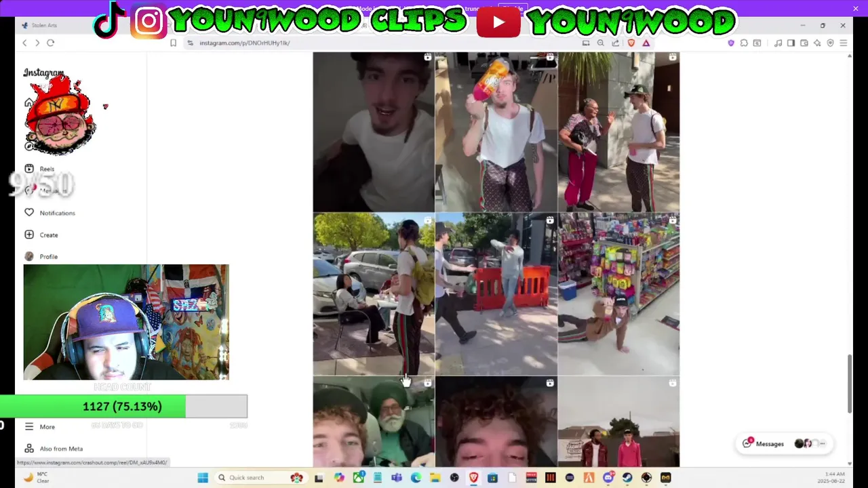Screen dimensions: 868x488
Task: Open File Explorer from the taskbar
Action: coord(435,478)
